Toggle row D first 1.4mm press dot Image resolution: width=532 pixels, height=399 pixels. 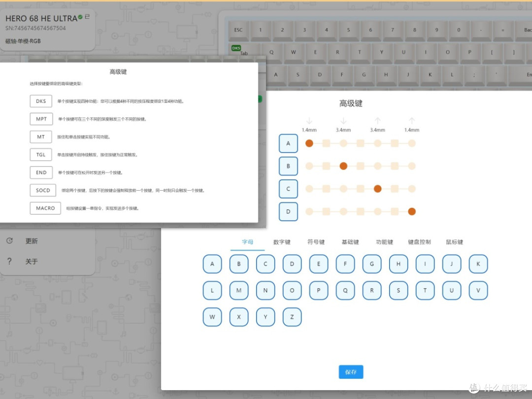[x=309, y=211]
